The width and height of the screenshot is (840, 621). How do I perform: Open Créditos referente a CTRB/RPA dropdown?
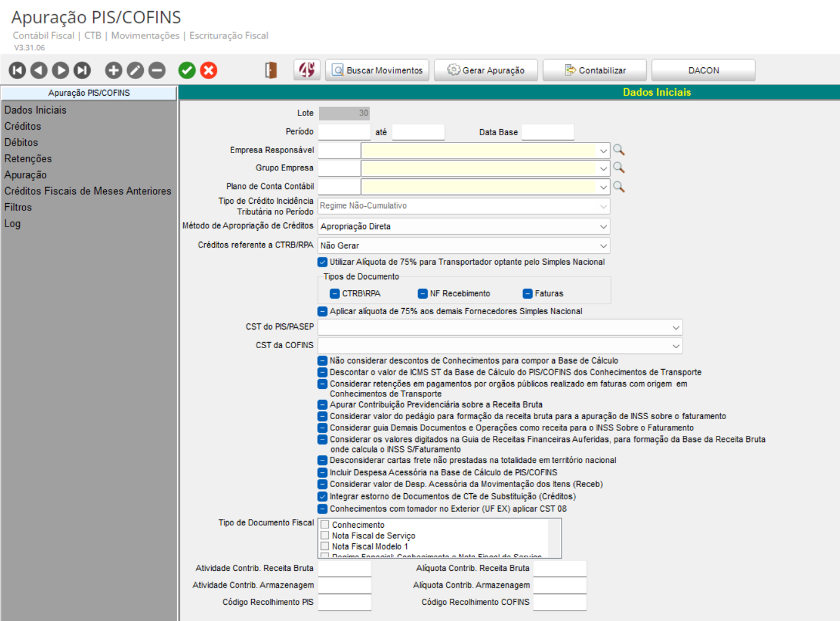point(464,246)
